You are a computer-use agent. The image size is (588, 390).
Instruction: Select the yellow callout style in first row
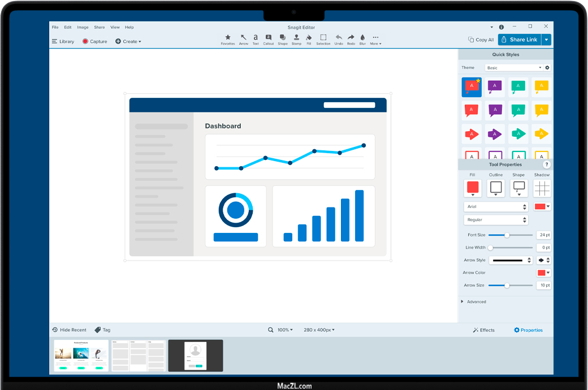[x=542, y=87]
